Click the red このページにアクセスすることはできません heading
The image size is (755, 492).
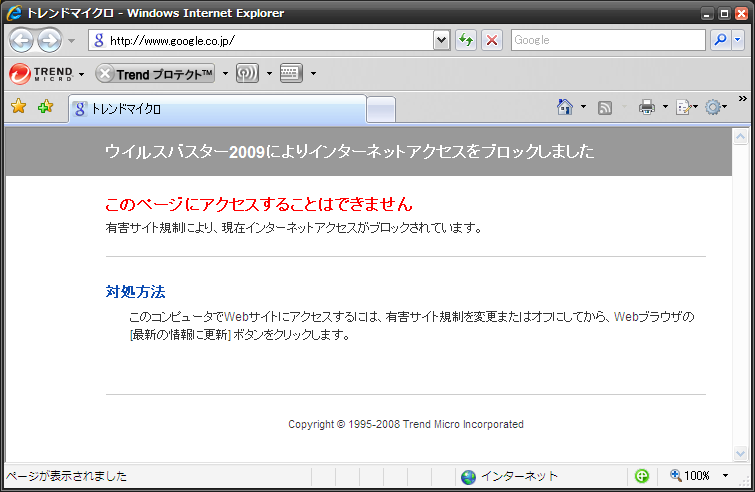259,205
